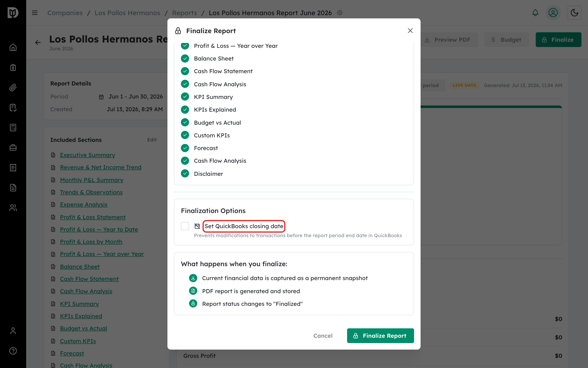Jump to Expense Analysis section
This screenshot has height=368, width=588.
tap(84, 204)
